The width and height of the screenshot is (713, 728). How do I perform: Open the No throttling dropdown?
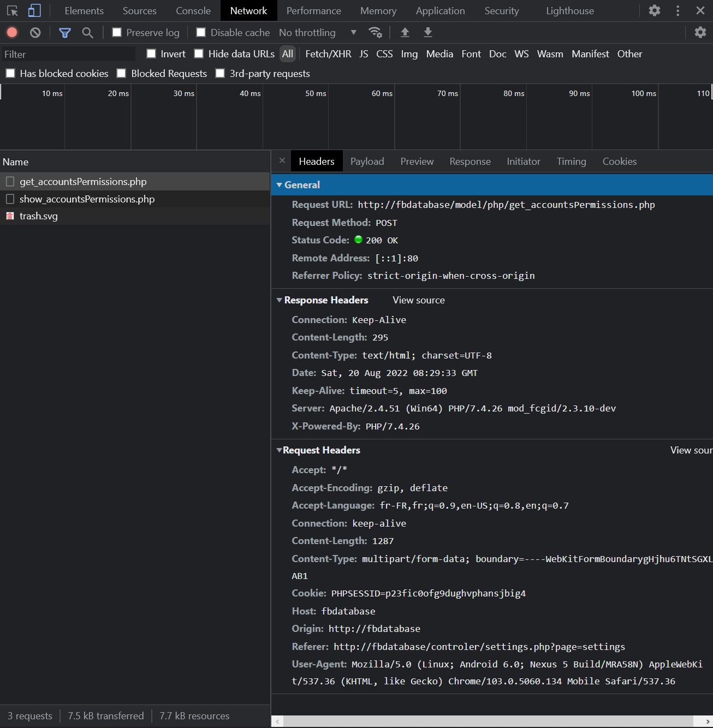click(x=317, y=33)
